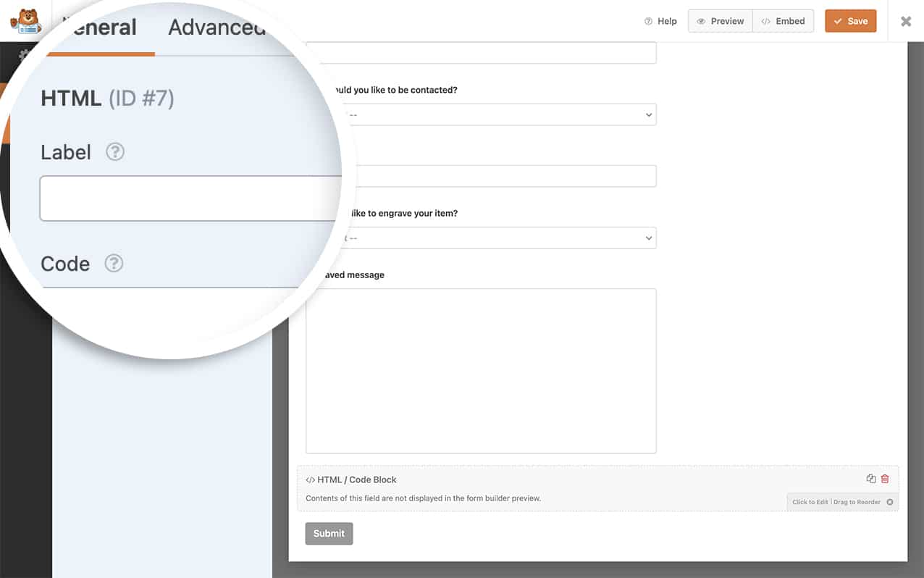Screen dimensions: 924x578
Task: Click the eye icon inside the Preview button
Action: (x=701, y=21)
